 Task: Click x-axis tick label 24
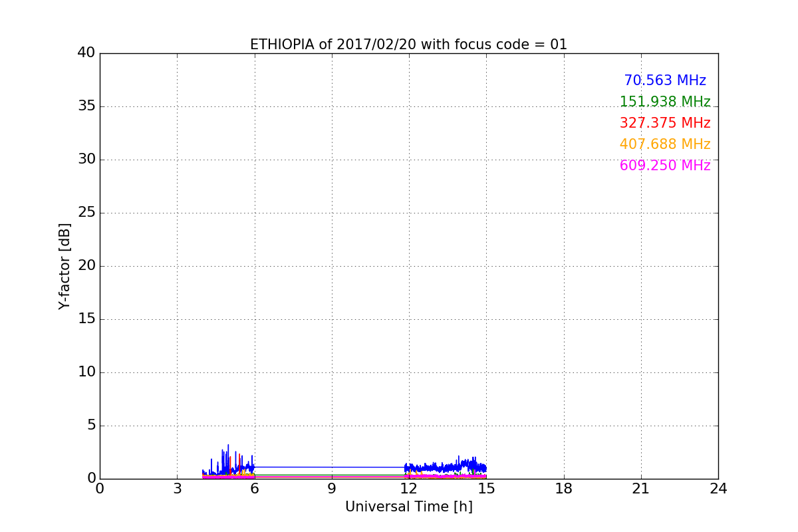[718, 489]
